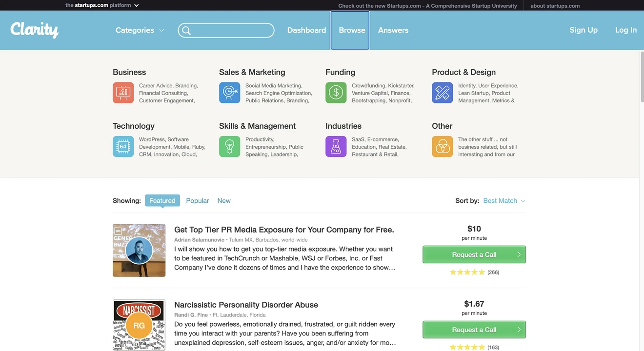Click the RG initials avatar
The image size is (644, 351).
tap(139, 326)
